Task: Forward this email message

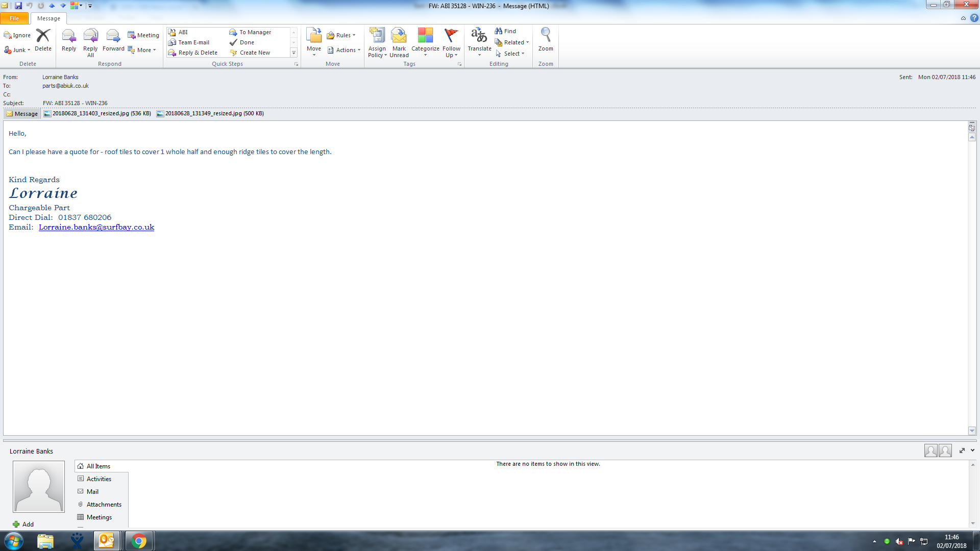Action: (113, 40)
